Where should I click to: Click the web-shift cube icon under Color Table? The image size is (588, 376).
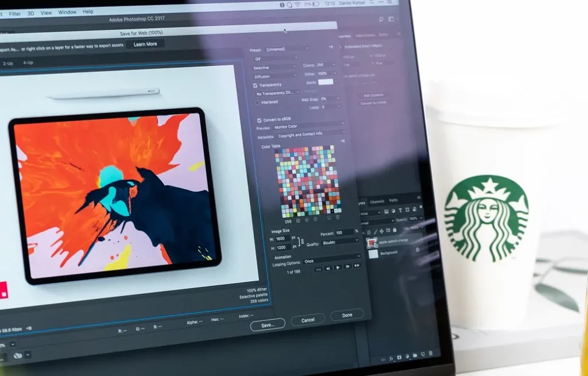pos(307,220)
